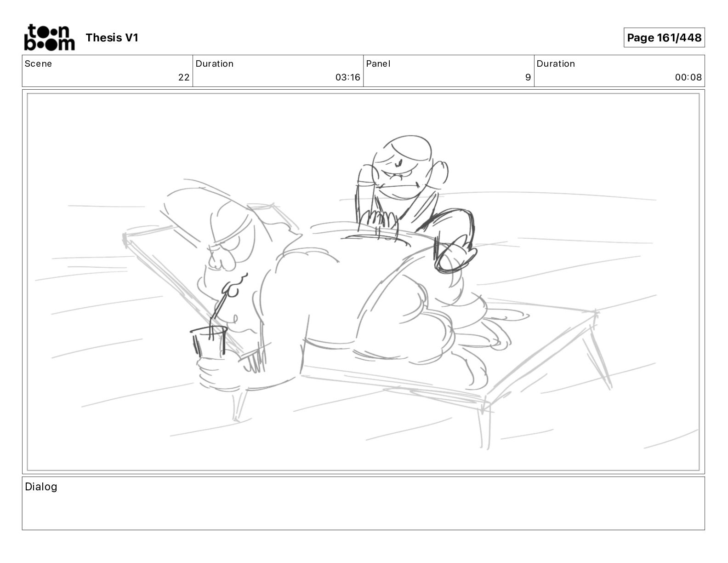This screenshot has height=563, width=728.
Task: Click the 'Page 161/448' indicator
Action: coord(664,38)
